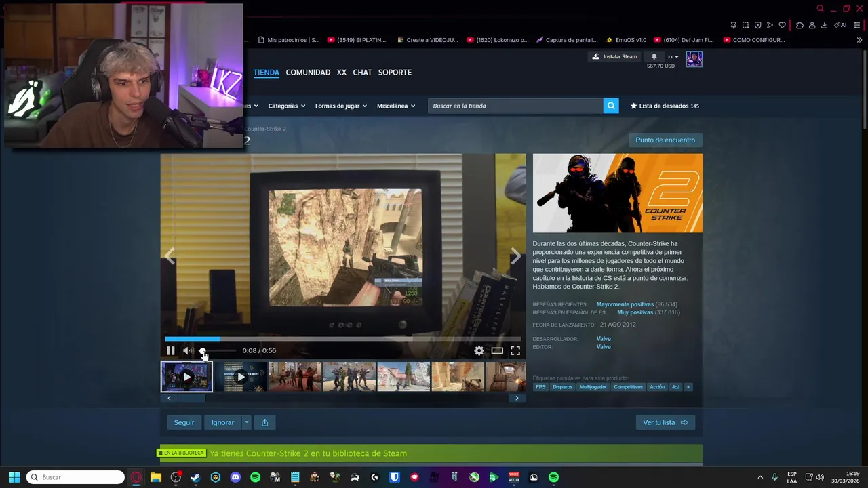Viewport: 868px width, 488px height.
Task: Show more bookmarks with double chevron
Action: [859, 40]
